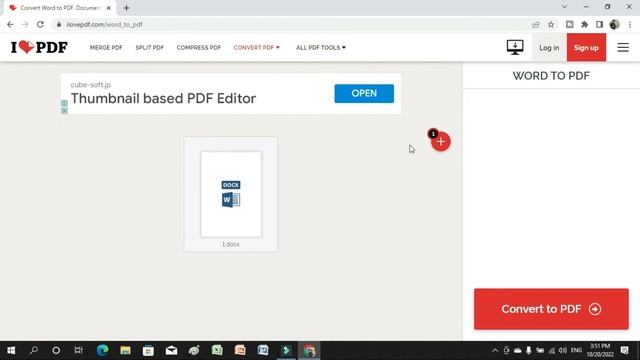Click OPEN on the PDF Editor ad
This screenshot has height=360, width=640.
coord(364,93)
